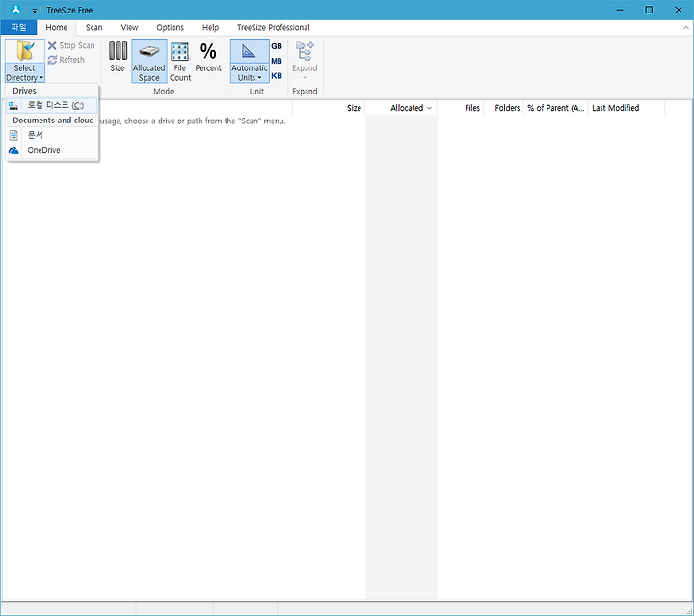Sort by the Folders column header
The height and width of the screenshot is (616, 694).
503,108
